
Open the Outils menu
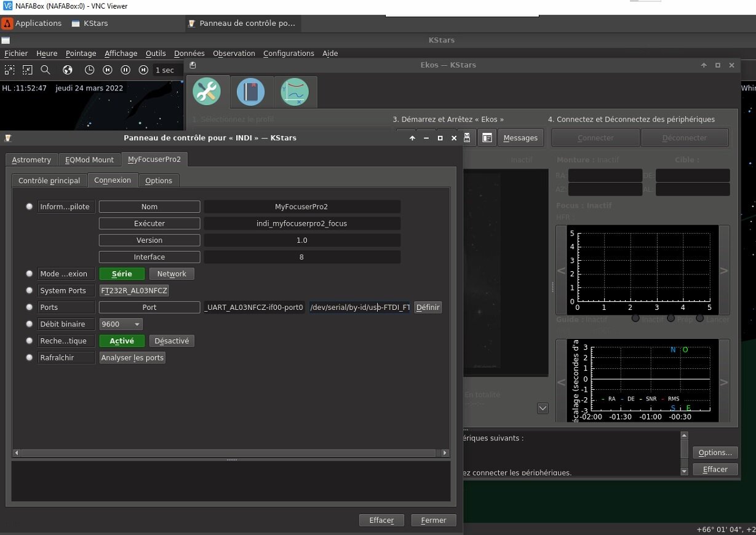click(x=156, y=53)
